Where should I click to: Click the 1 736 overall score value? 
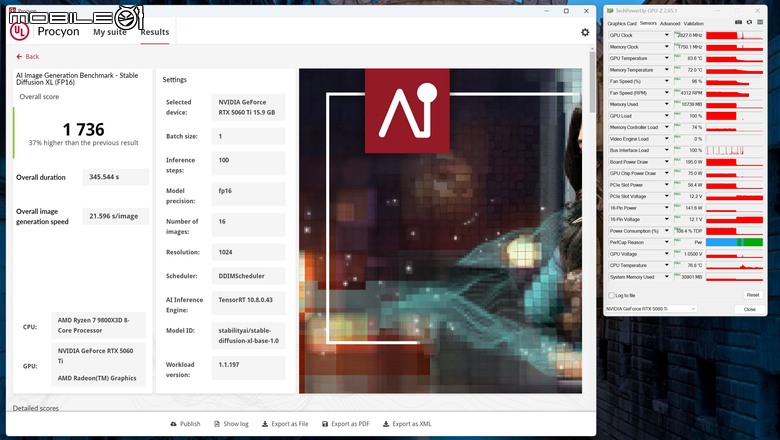pos(84,130)
